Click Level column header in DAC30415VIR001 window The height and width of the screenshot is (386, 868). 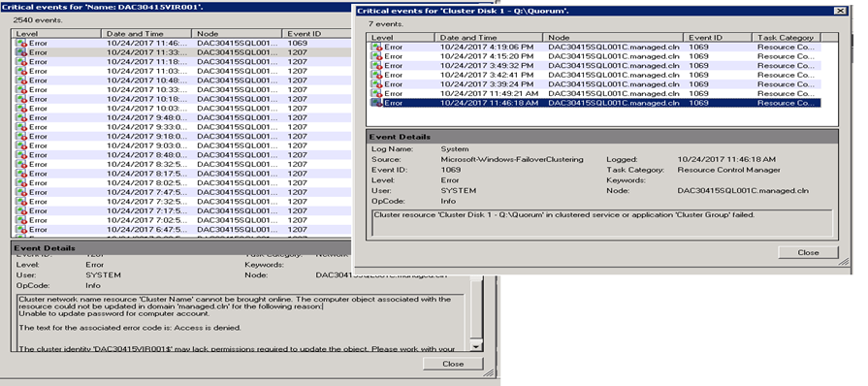pyautogui.click(x=56, y=34)
